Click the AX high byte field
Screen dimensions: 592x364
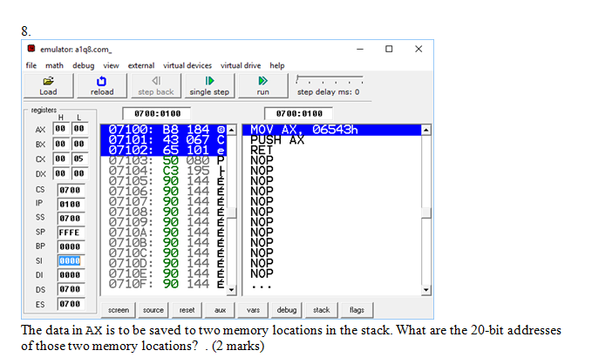tap(60, 129)
